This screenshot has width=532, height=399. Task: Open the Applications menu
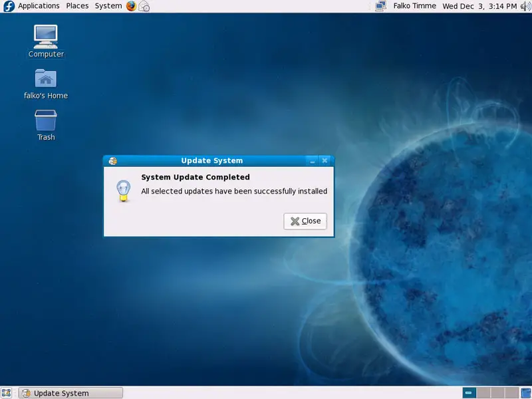point(39,6)
